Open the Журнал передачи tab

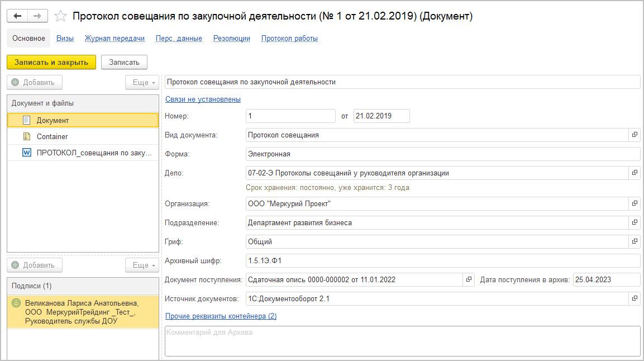115,39
